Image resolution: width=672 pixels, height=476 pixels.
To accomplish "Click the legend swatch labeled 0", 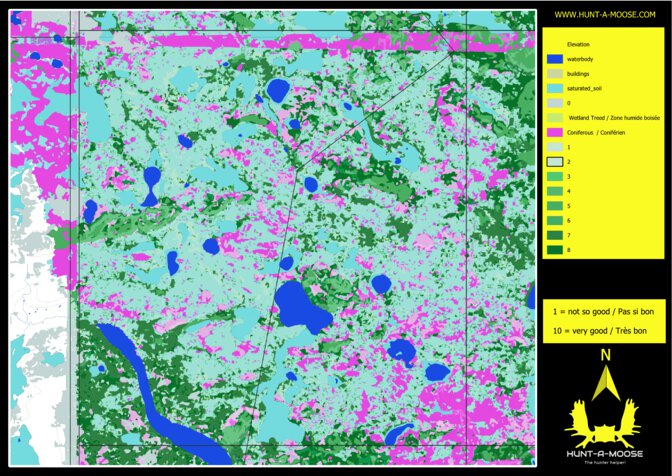I will point(555,103).
